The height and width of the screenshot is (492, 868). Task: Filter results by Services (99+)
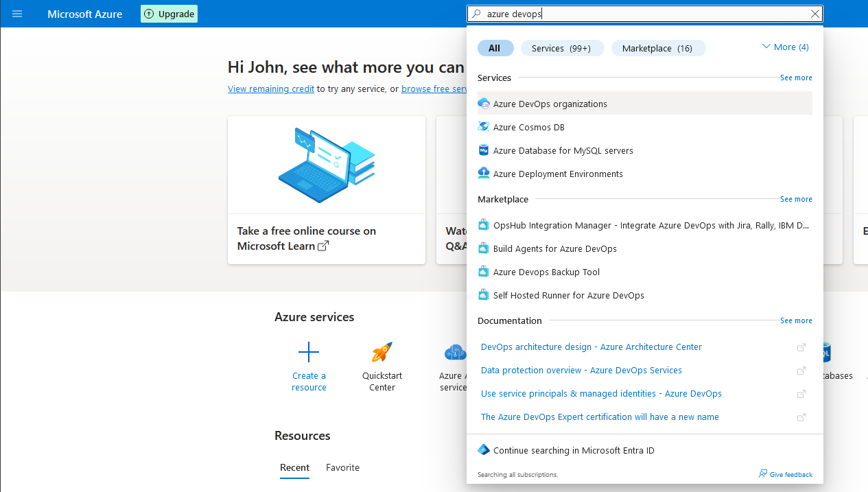[561, 48]
